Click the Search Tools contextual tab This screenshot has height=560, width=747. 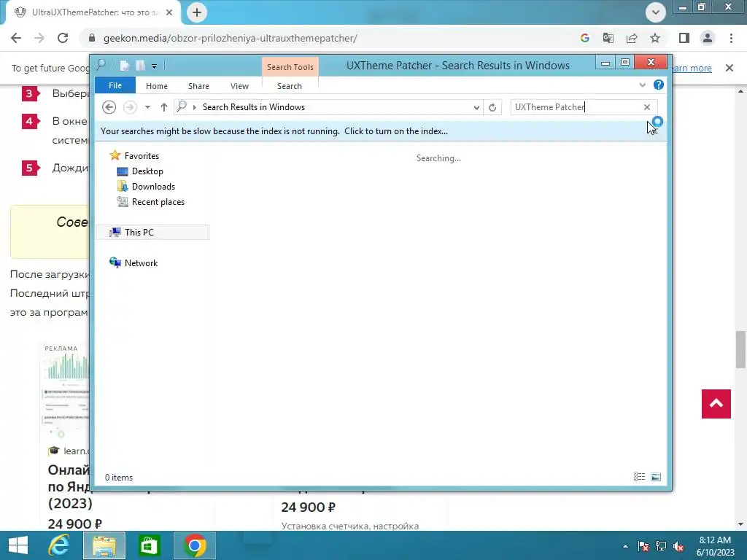click(290, 67)
